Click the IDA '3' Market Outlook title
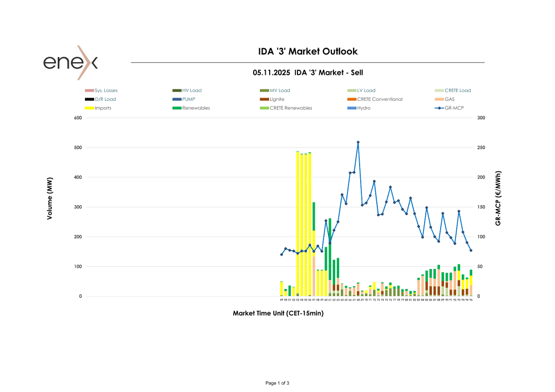 (308, 52)
